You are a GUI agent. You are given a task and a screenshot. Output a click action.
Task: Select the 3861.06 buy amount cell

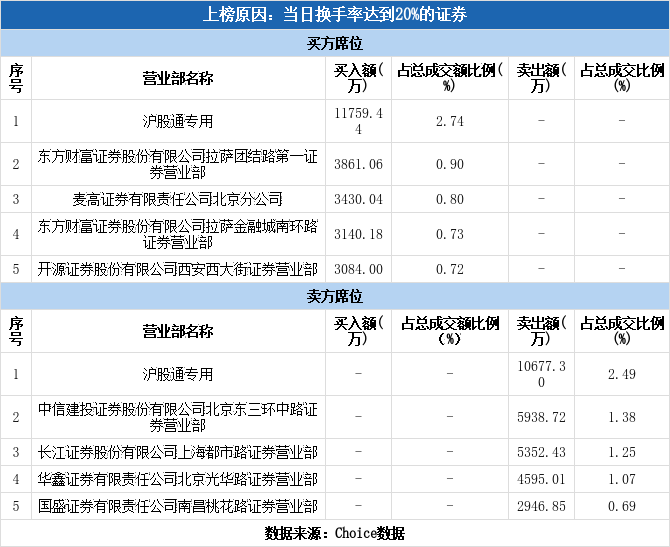pos(358,164)
